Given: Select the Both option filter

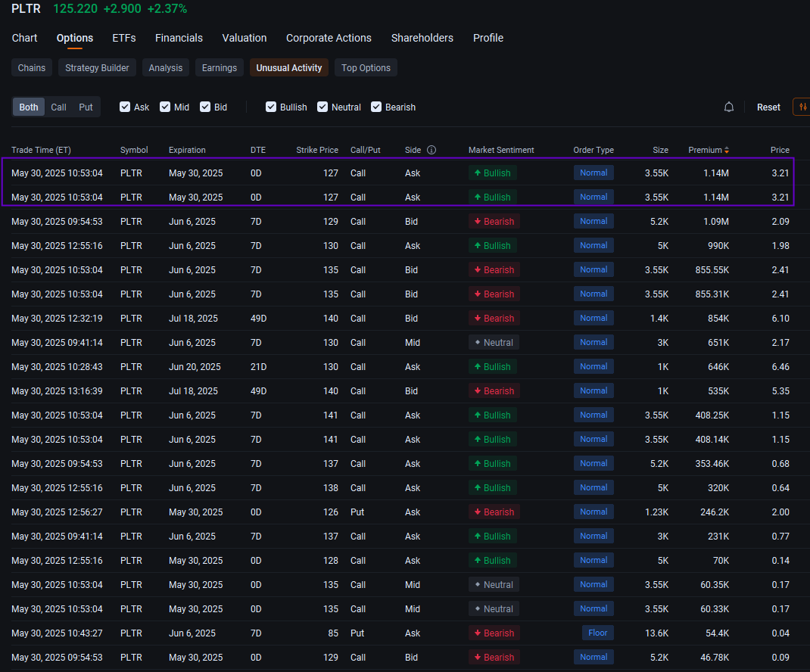Looking at the screenshot, I should tap(29, 107).
